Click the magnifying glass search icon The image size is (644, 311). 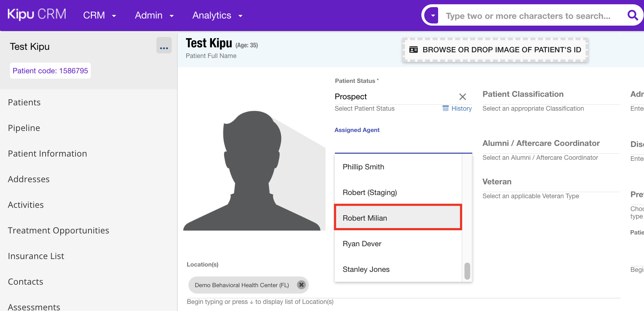(x=632, y=15)
